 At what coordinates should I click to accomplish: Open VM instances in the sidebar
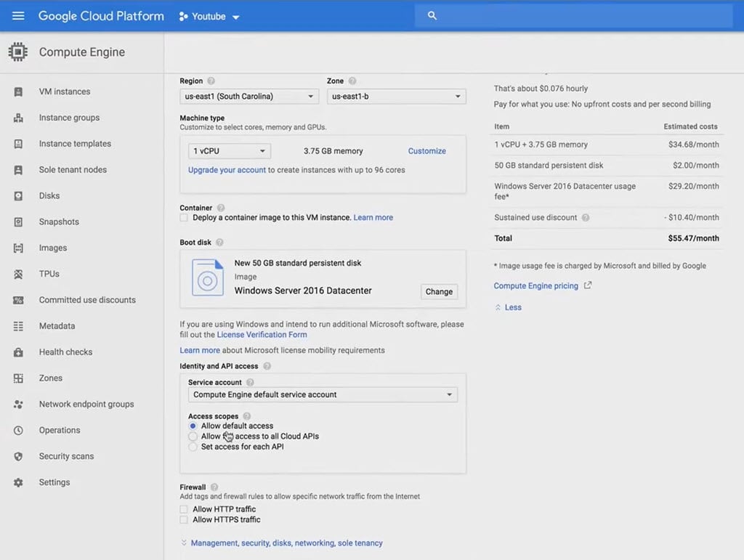click(x=65, y=92)
